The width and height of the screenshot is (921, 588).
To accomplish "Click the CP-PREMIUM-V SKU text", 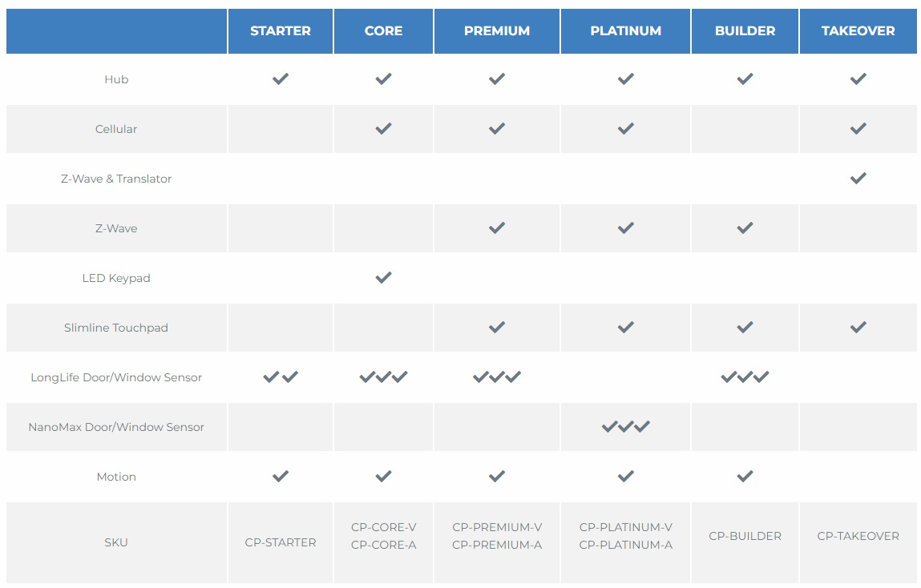I will pos(497,528).
